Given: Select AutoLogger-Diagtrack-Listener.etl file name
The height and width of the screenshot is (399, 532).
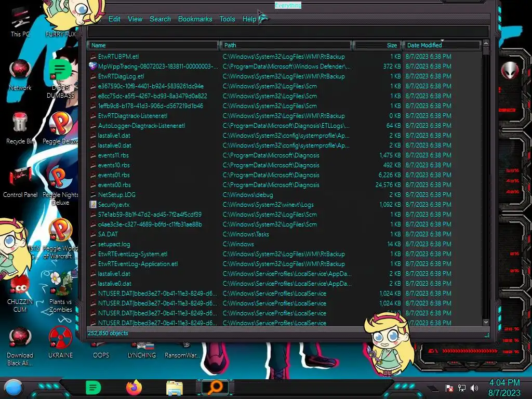Looking at the screenshot, I should [x=141, y=126].
